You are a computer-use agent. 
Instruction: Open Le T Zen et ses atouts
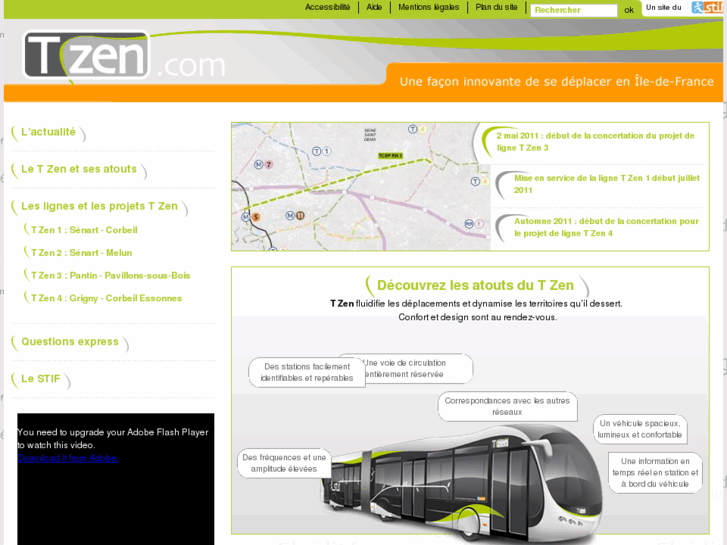click(79, 169)
